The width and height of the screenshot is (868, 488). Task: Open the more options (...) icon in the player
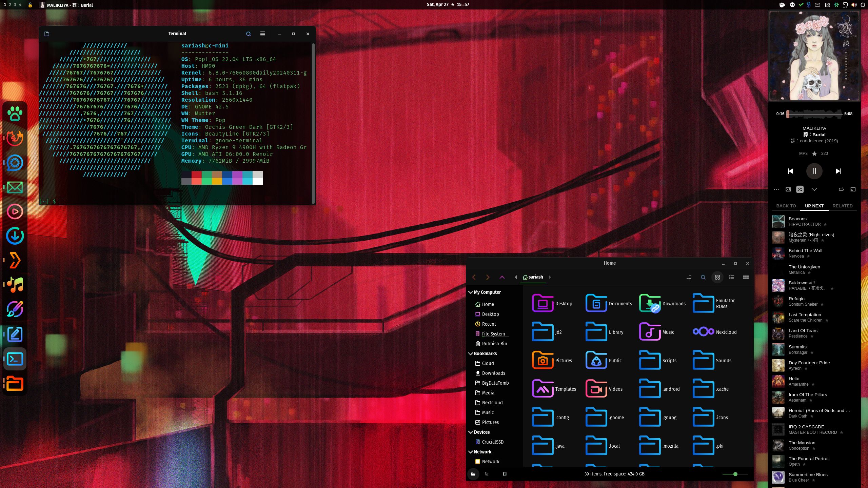[776, 189]
